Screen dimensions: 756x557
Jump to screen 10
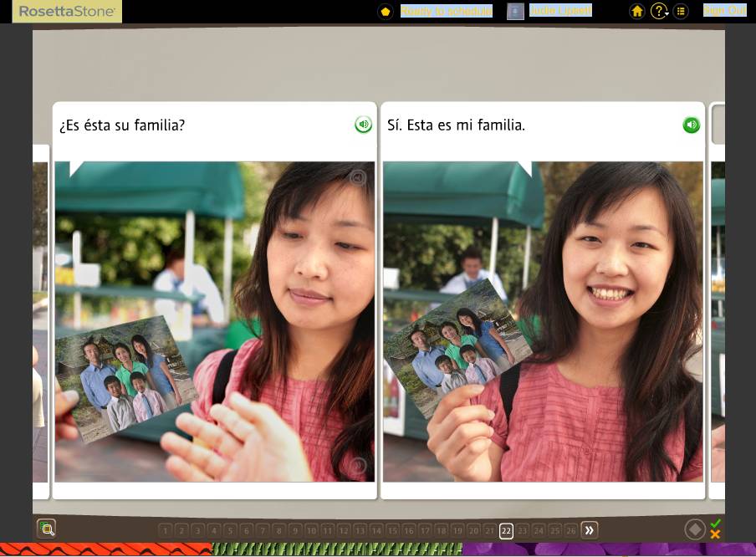tap(311, 530)
